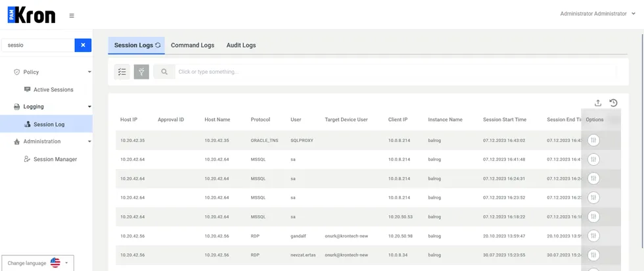Click the filter funnel icon

click(x=141, y=72)
